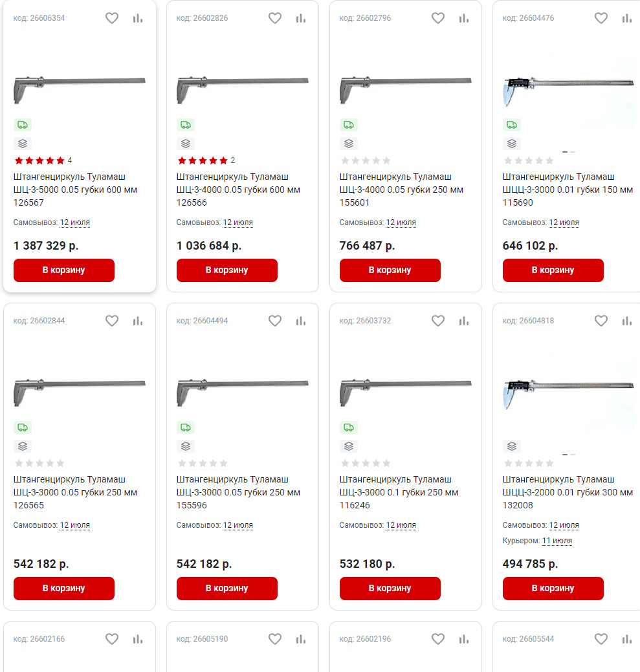Add product 26602826 to comparison chart icon
640x672 pixels.
pyautogui.click(x=300, y=18)
